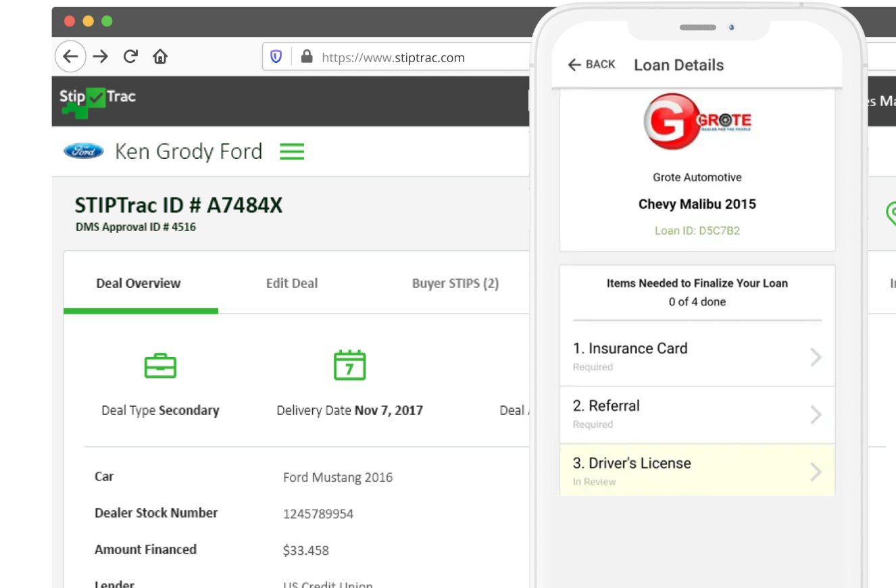Click the Delivery Date Nov 7, 2017 text

tap(350, 410)
